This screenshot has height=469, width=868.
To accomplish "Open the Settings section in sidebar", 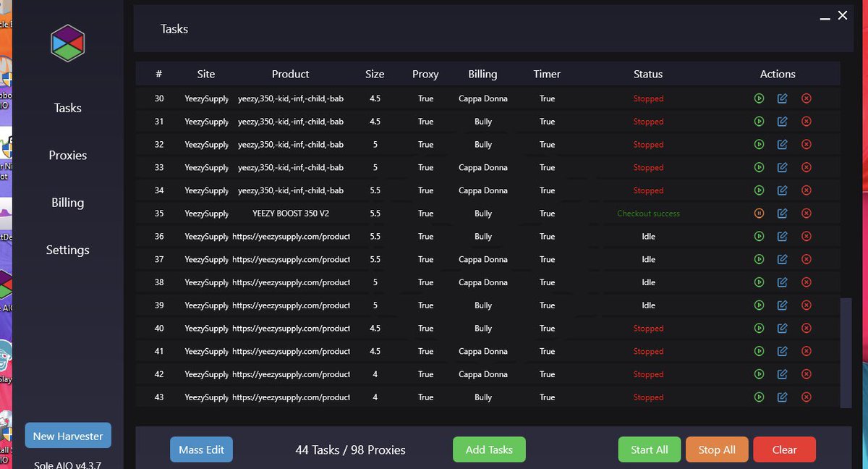I will point(68,250).
